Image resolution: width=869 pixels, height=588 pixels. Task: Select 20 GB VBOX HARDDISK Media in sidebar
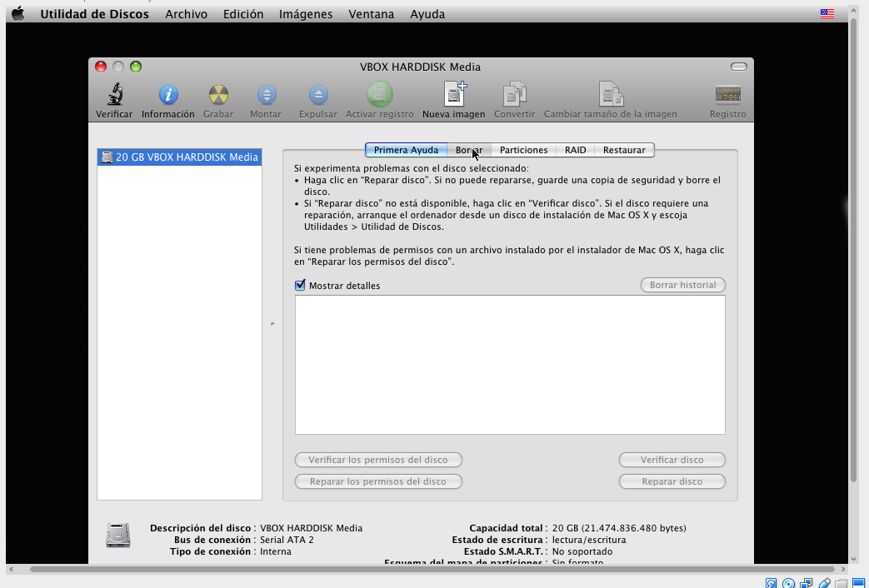180,157
